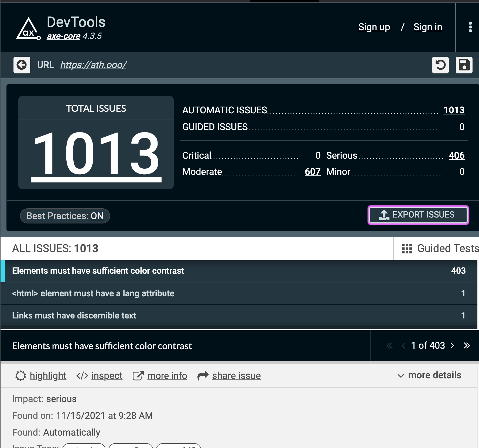
Task: Open the vertical three-dot options menu
Action: 470,27
